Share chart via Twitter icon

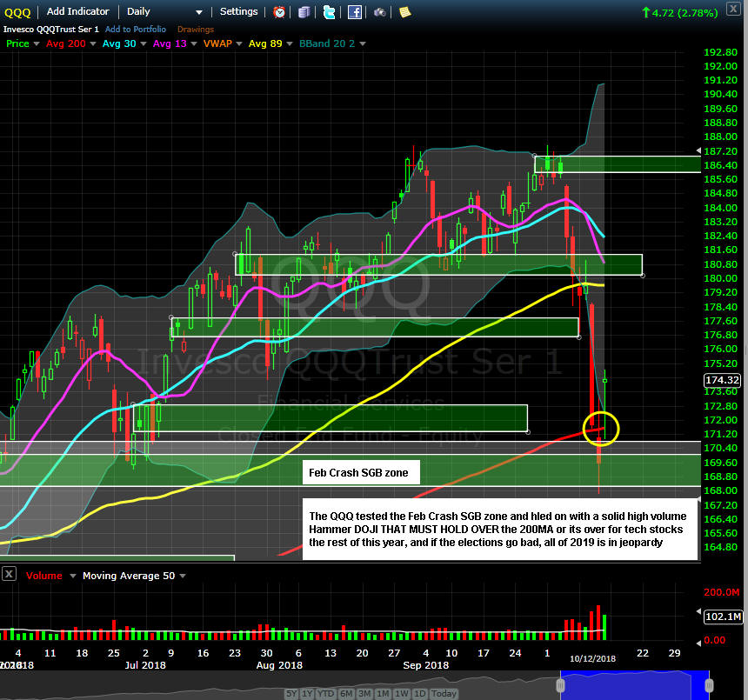tap(329, 12)
